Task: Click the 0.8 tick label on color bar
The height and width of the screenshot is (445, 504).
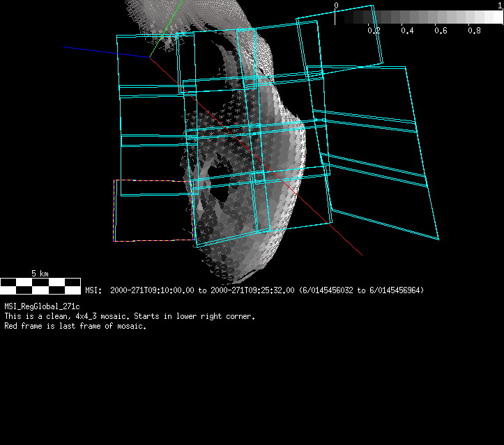Action: (474, 31)
